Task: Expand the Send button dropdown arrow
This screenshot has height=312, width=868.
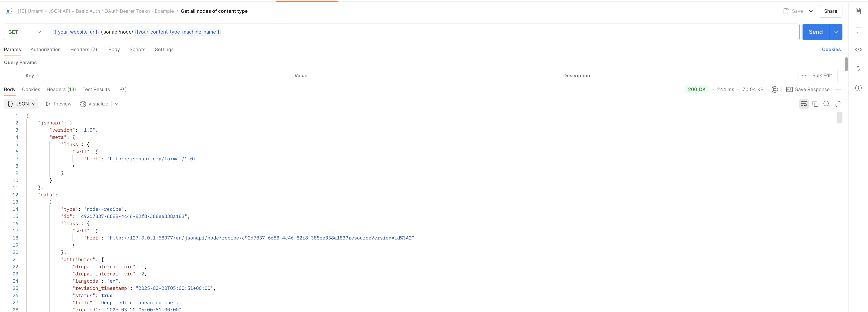Action: 836,32
